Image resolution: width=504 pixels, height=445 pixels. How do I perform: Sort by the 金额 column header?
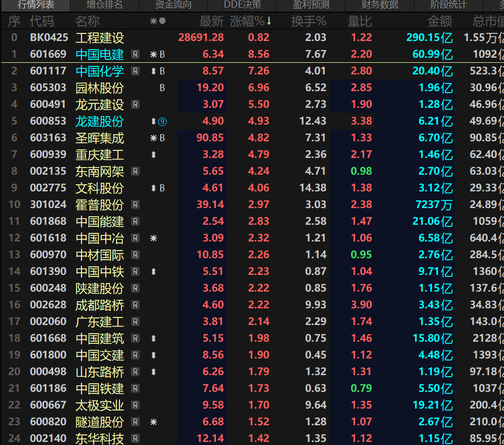(440, 21)
